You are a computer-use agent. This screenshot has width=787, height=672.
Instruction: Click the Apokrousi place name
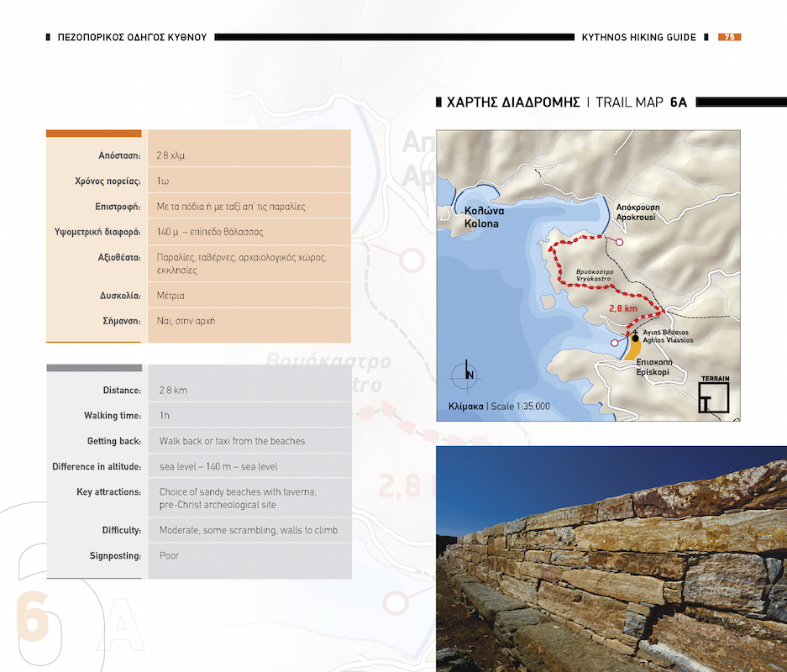tap(637, 211)
